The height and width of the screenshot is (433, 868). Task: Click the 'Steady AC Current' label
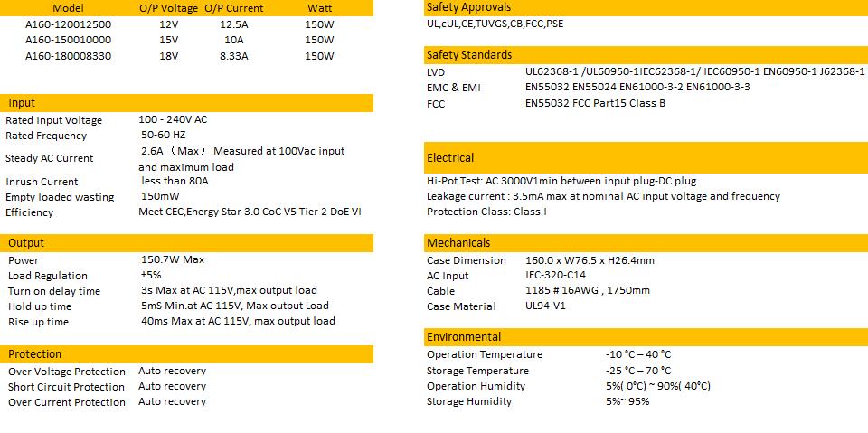[x=49, y=158]
